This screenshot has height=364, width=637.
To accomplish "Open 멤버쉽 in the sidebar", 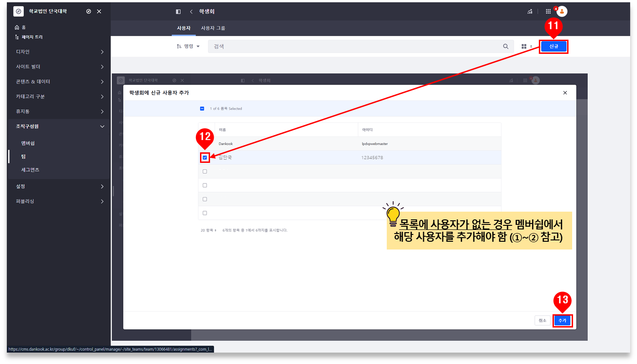I will [28, 143].
